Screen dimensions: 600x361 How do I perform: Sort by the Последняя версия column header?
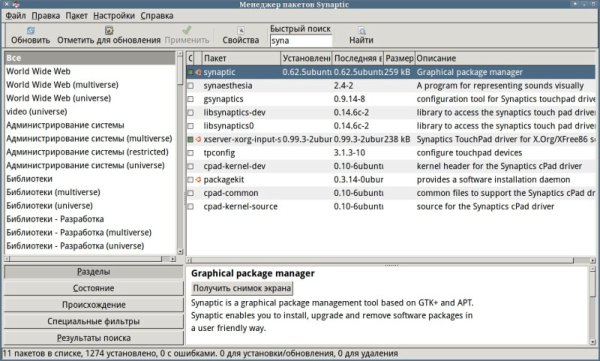358,58
